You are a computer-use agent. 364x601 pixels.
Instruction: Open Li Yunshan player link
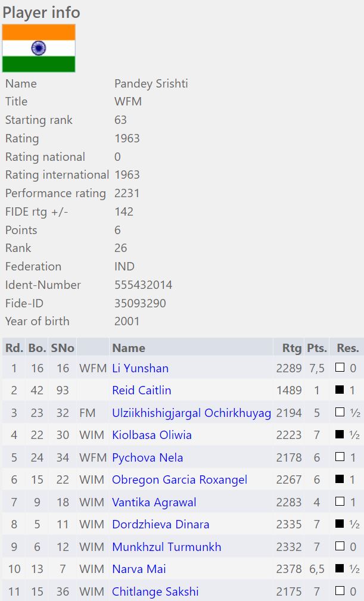pos(140,368)
